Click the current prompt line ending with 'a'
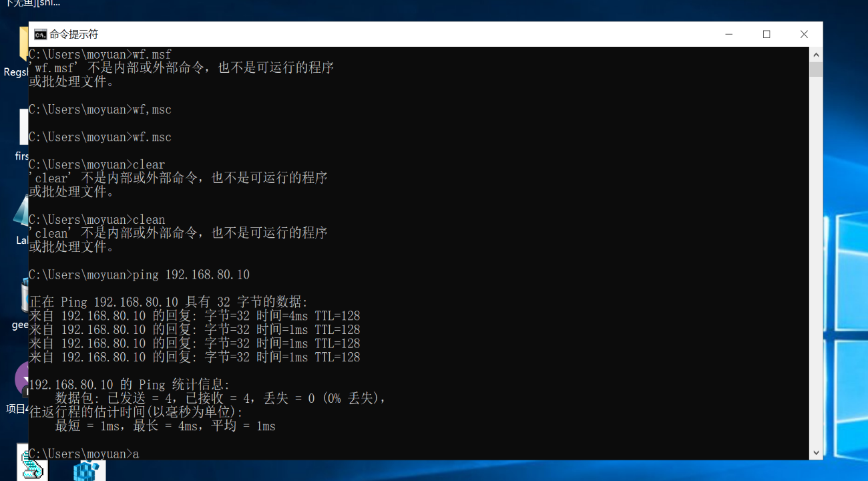Image resolution: width=868 pixels, height=481 pixels. point(84,454)
